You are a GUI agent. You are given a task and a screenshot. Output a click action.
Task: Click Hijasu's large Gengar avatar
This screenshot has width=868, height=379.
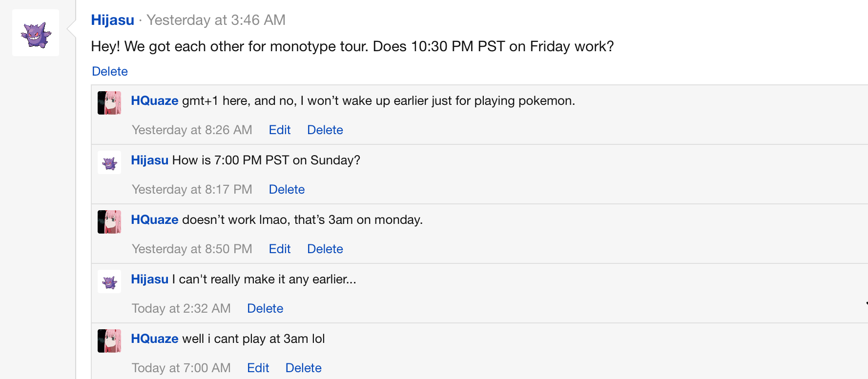[x=36, y=33]
